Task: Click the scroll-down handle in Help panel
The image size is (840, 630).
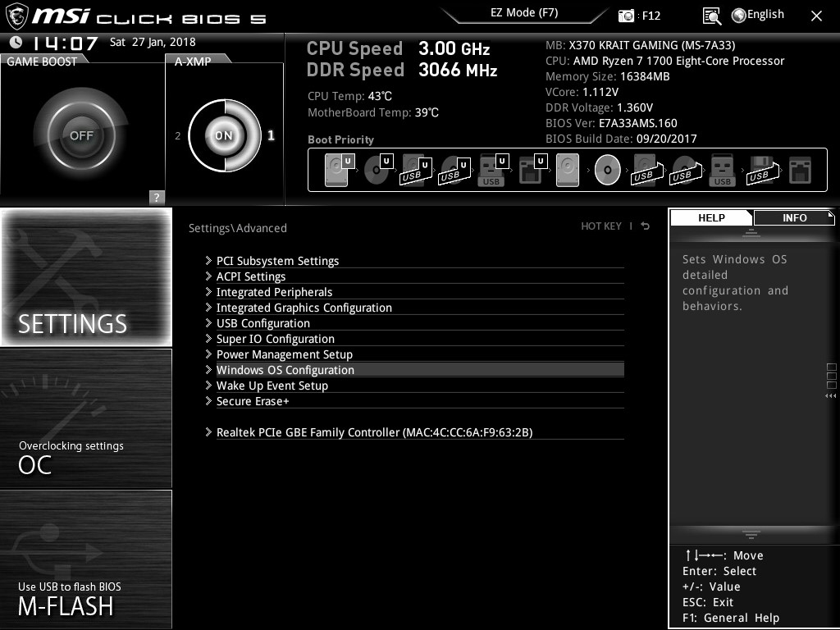Action: click(751, 534)
